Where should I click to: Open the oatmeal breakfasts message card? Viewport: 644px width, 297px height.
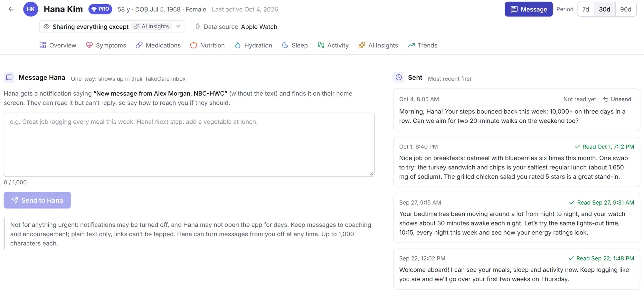click(516, 162)
